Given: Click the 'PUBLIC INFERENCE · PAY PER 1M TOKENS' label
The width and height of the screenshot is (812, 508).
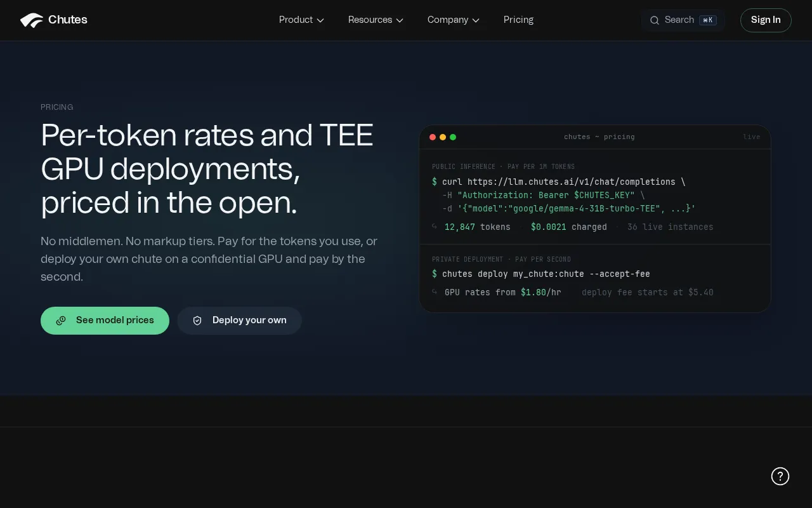Looking at the screenshot, I should click(504, 167).
